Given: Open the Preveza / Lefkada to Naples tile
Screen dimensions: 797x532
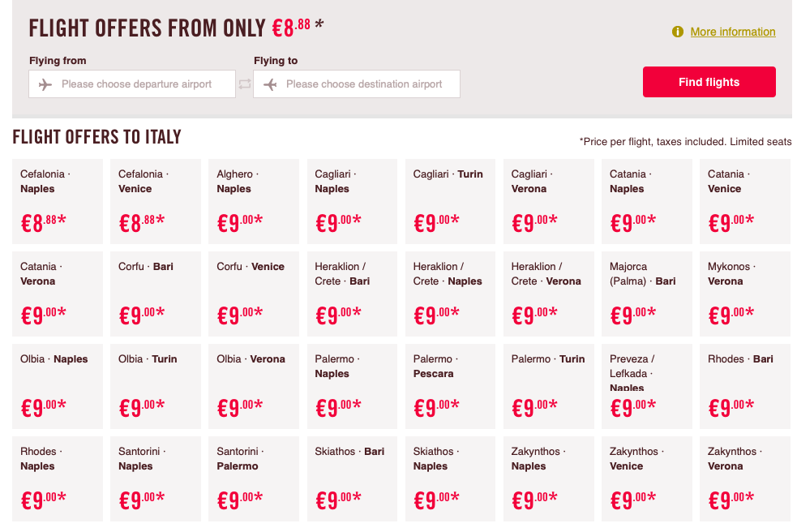Looking at the screenshot, I should tap(646, 387).
